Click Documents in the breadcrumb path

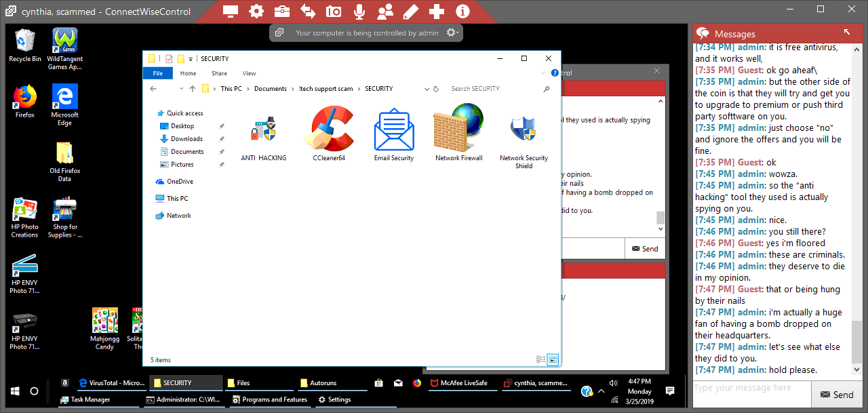tap(271, 89)
